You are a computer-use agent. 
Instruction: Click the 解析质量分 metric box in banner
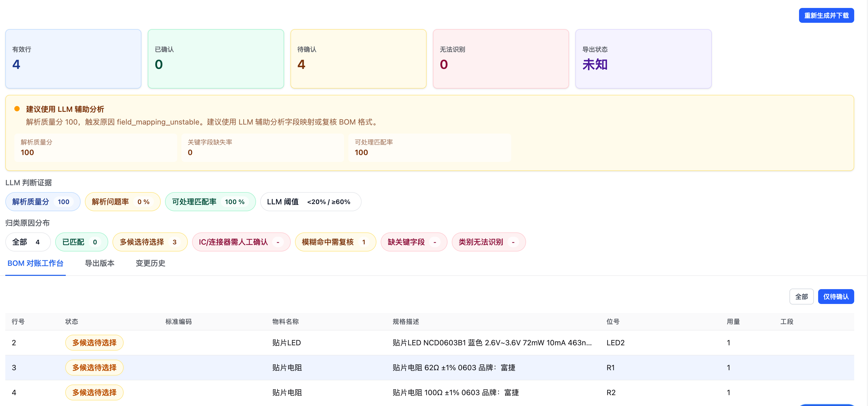pyautogui.click(x=95, y=148)
